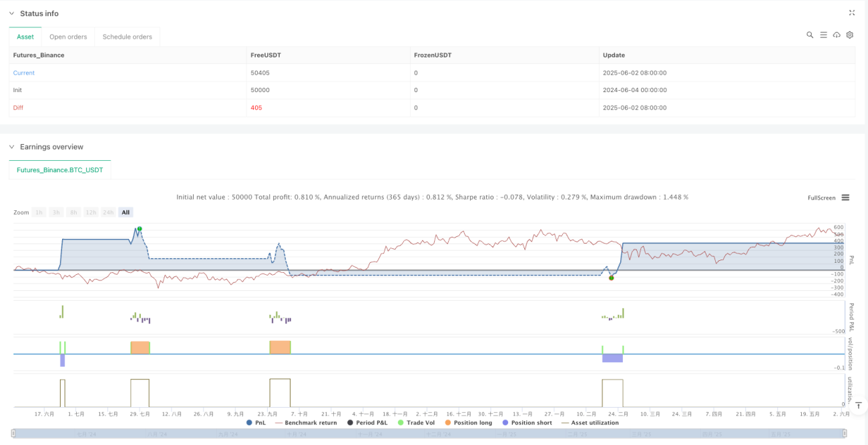Toggle the Trade Vol legend series
This screenshot has height=445, width=868.
[x=416, y=422]
